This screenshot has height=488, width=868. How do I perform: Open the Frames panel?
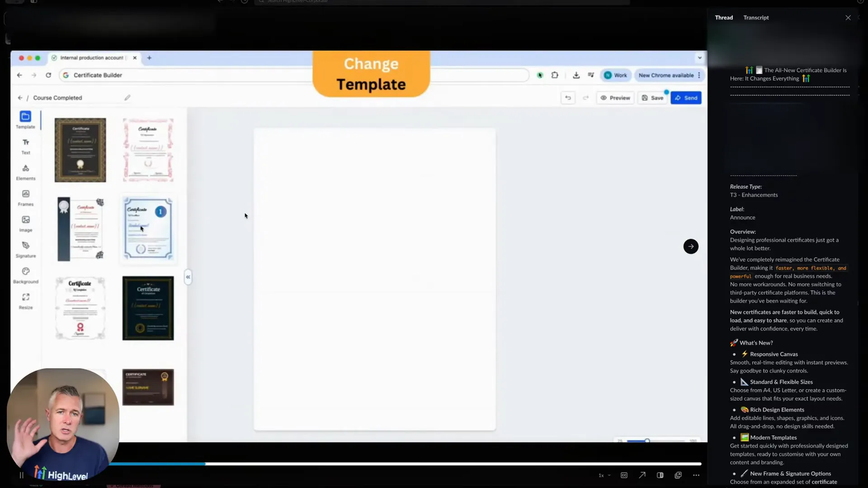click(x=25, y=197)
